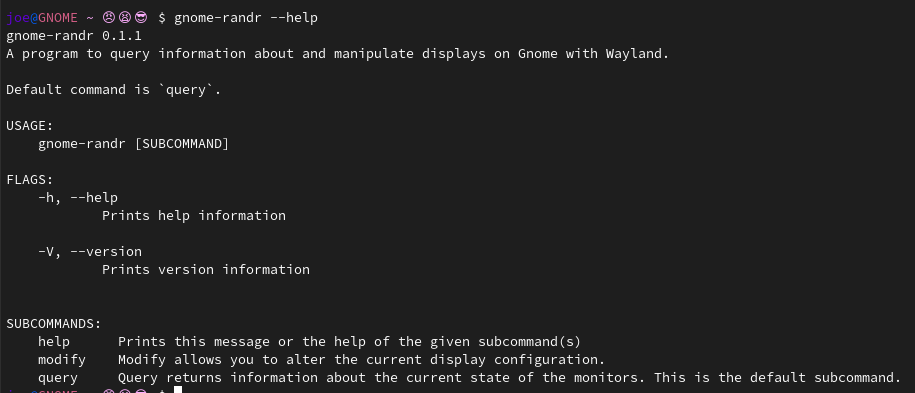Screen dimensions: 915x393
Task: Click the '-V, --version' flag text
Action: click(90, 252)
